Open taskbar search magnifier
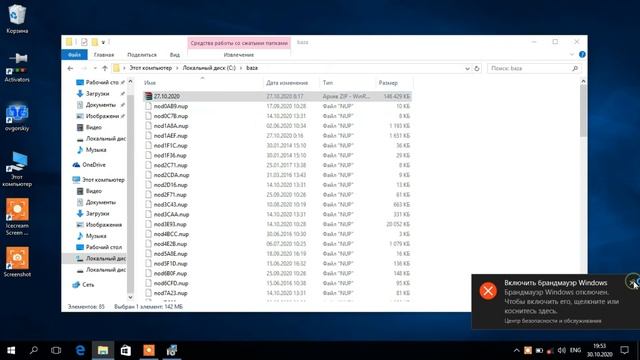This screenshot has width=640, height=360. point(34,350)
